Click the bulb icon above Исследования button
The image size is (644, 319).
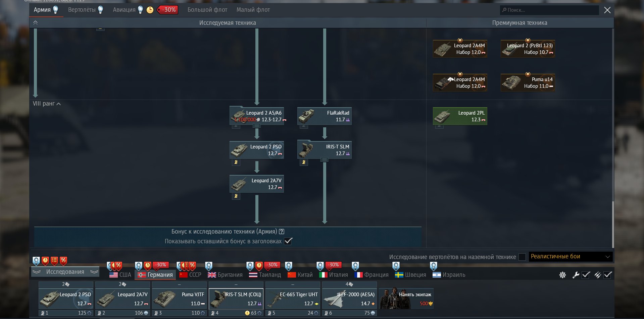(36, 261)
